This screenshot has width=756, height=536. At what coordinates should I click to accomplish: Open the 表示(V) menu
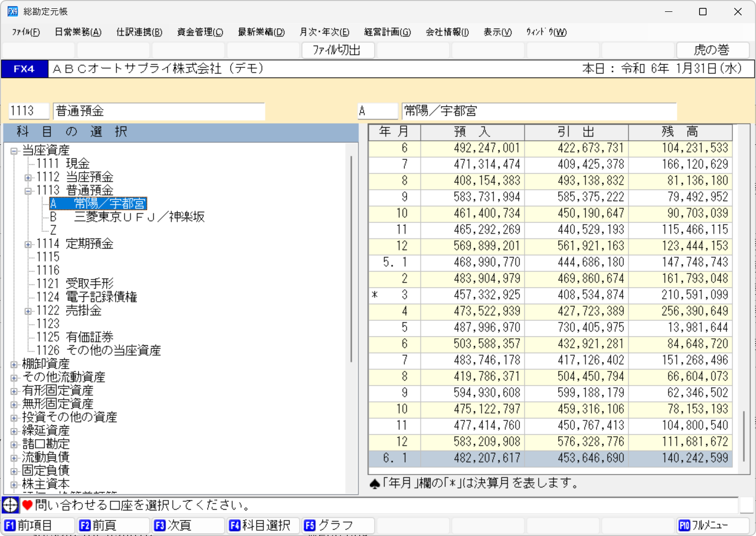point(497,32)
